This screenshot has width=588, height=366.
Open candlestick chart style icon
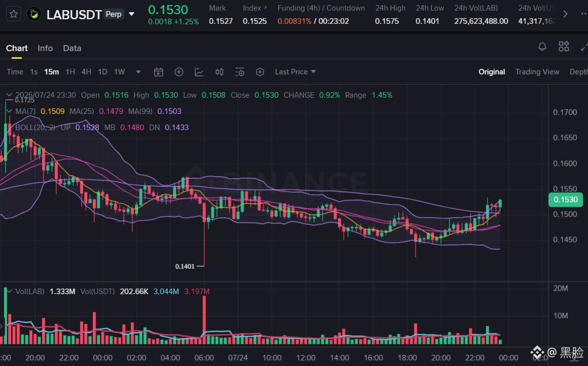tap(219, 72)
